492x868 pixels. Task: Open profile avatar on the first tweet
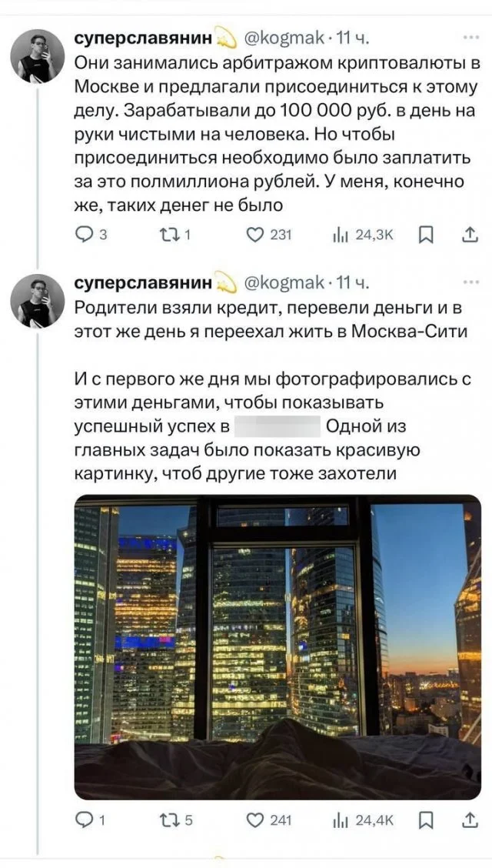(37, 56)
